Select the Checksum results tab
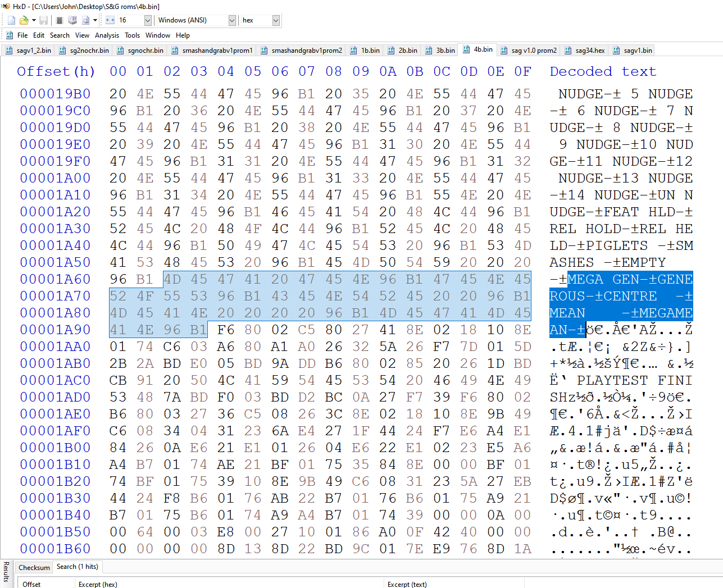The image size is (723, 588). pyautogui.click(x=34, y=567)
